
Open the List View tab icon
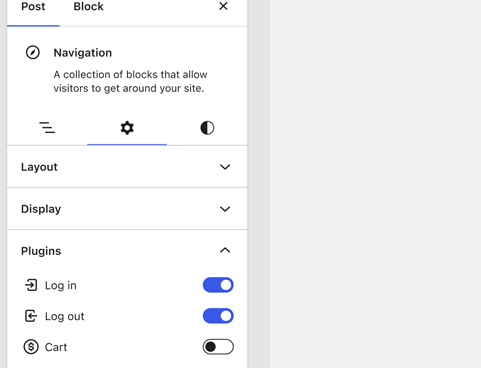tap(47, 128)
